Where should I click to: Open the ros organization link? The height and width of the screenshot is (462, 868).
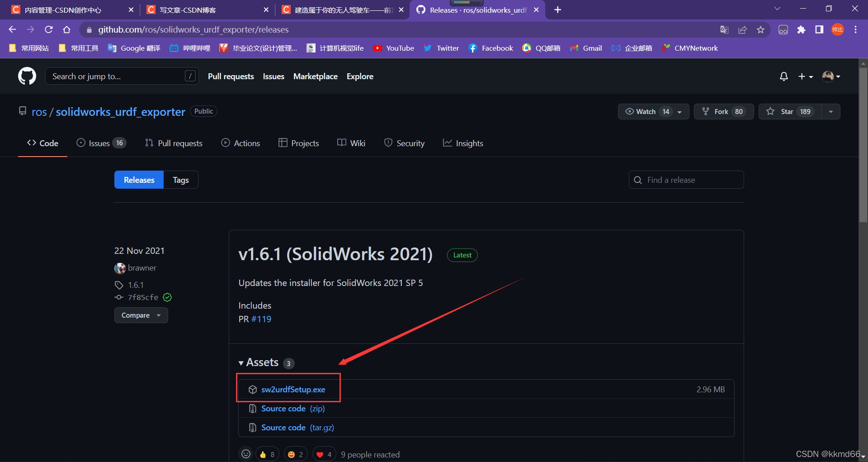39,112
